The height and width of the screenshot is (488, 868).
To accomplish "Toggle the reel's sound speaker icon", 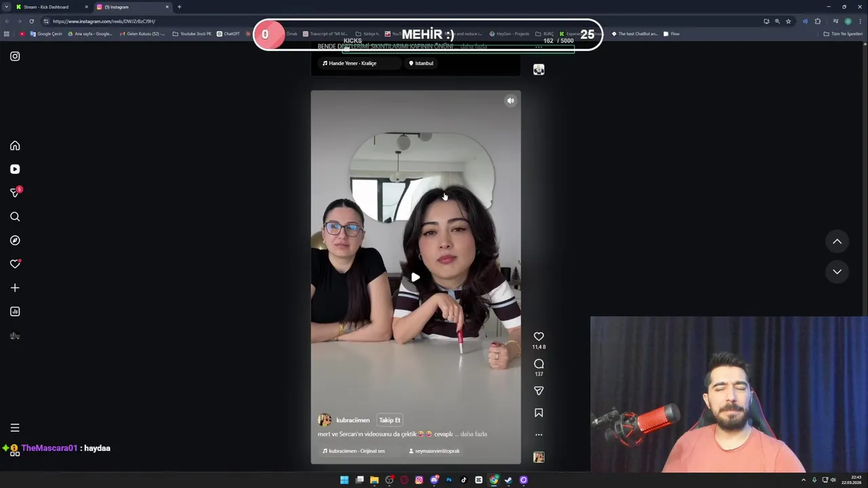I will (511, 101).
